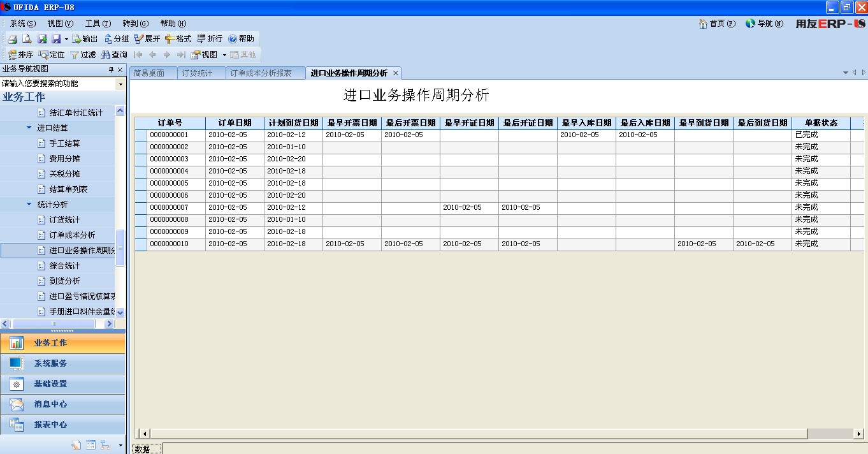Viewport: 868px width, 454px height.
Task: Click the 导航 navigation button
Action: click(x=764, y=24)
